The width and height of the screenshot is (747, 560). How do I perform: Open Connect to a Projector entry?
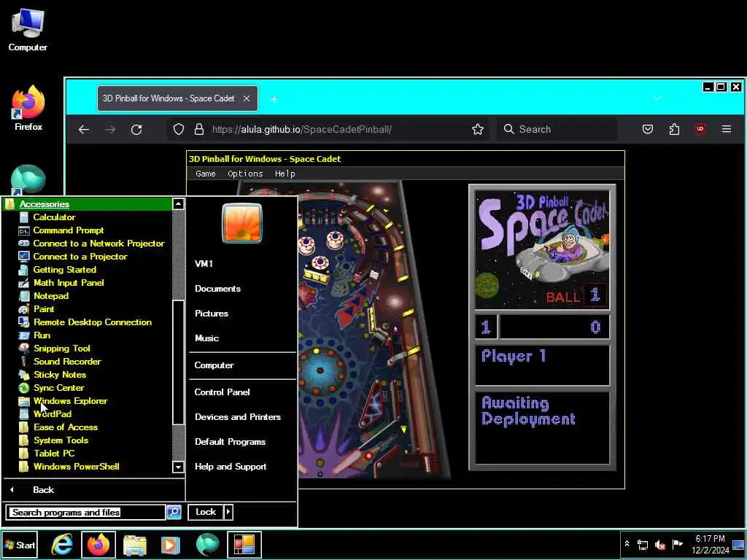[x=80, y=257]
